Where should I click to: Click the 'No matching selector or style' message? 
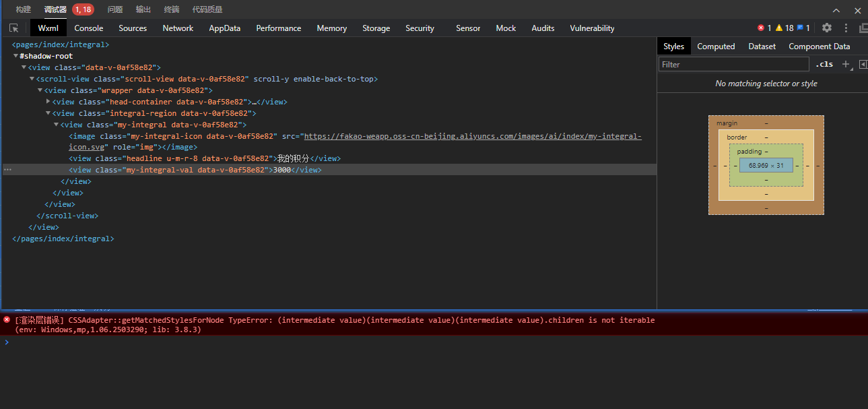[x=766, y=84]
